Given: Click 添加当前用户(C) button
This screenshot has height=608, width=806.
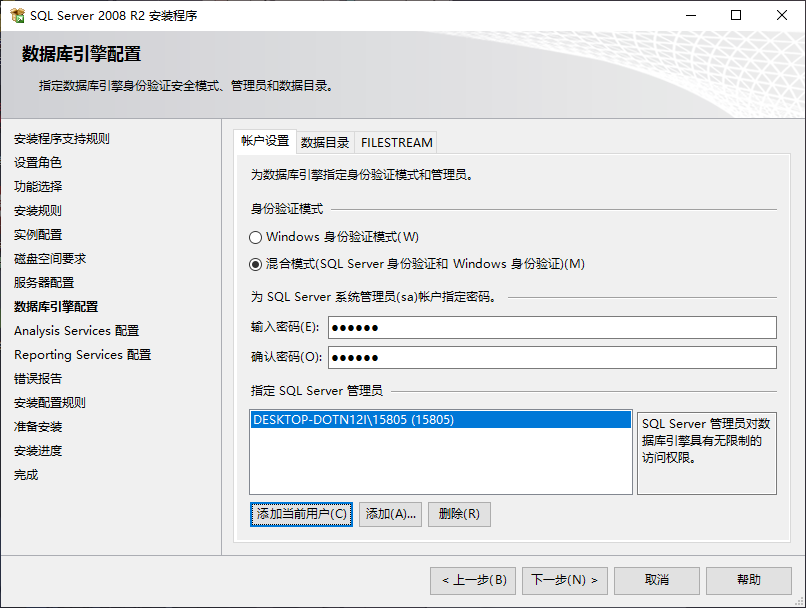Looking at the screenshot, I should click(301, 514).
